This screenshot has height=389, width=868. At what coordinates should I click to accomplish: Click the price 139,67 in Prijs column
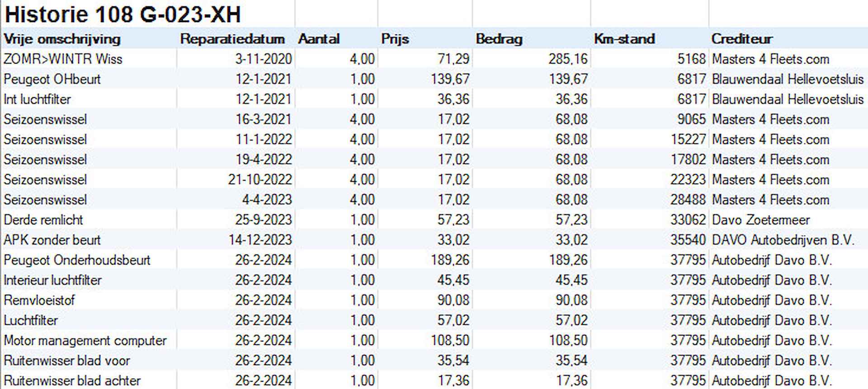tap(450, 79)
